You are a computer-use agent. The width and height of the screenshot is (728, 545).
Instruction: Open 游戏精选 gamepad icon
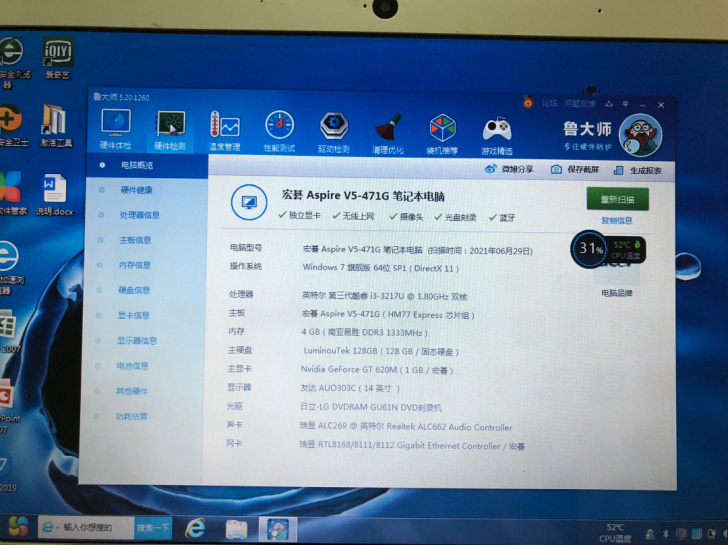point(497,135)
